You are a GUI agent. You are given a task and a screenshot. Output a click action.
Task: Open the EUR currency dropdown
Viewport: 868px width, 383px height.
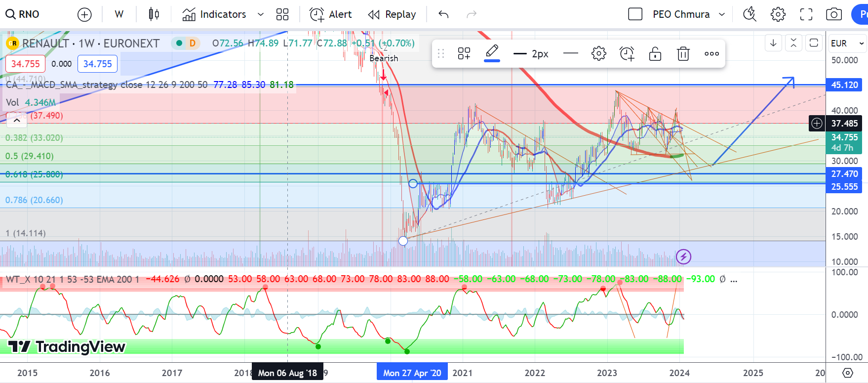pos(847,43)
